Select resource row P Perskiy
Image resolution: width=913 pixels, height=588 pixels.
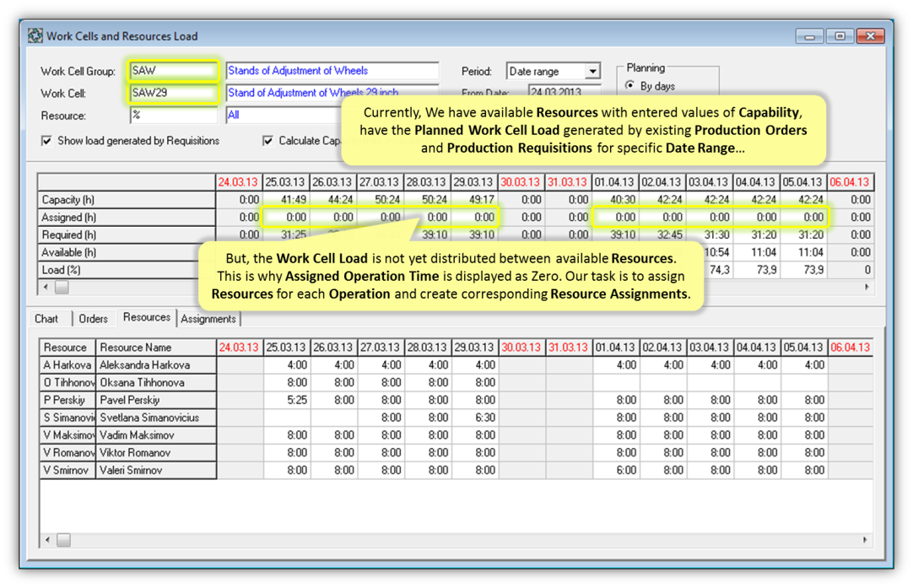click(68, 400)
